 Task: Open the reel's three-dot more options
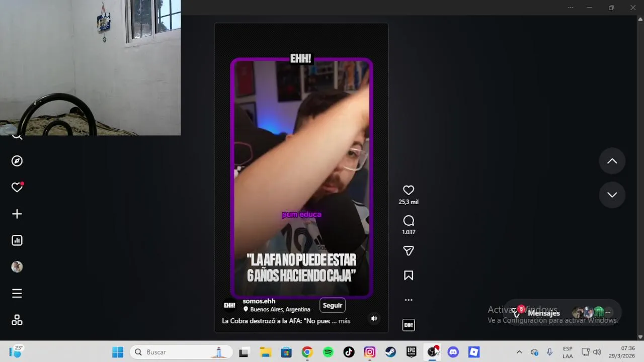click(409, 300)
